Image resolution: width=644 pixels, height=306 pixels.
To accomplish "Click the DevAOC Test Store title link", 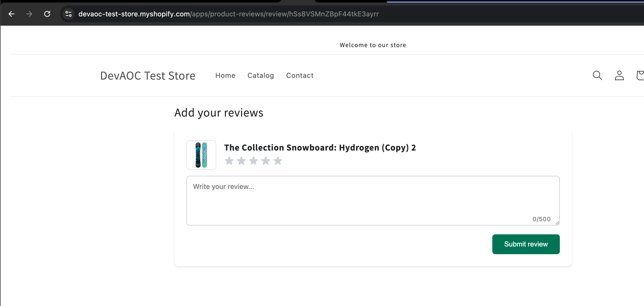I will tap(147, 76).
